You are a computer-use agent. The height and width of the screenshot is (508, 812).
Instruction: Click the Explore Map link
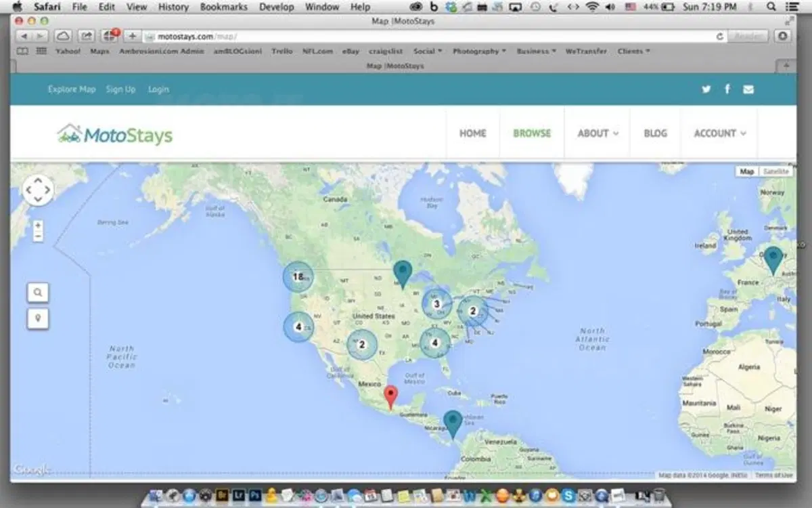click(72, 89)
